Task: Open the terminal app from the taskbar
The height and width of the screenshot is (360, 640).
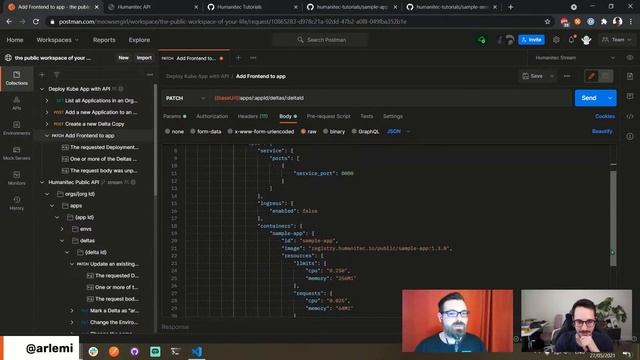Action: point(176,351)
